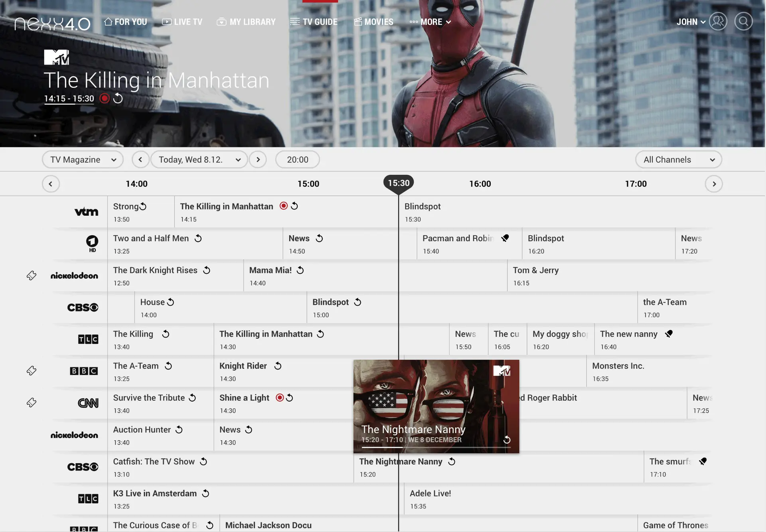Go to next day in date picker

258,160
